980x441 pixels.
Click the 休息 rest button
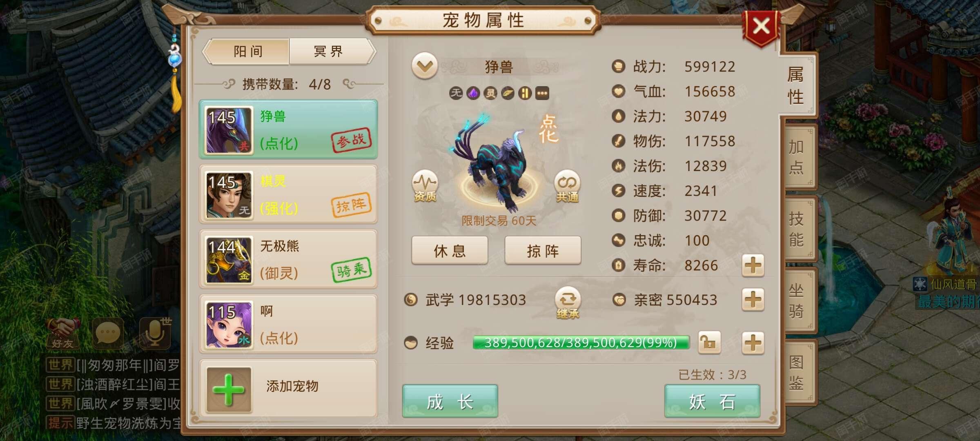(x=450, y=250)
